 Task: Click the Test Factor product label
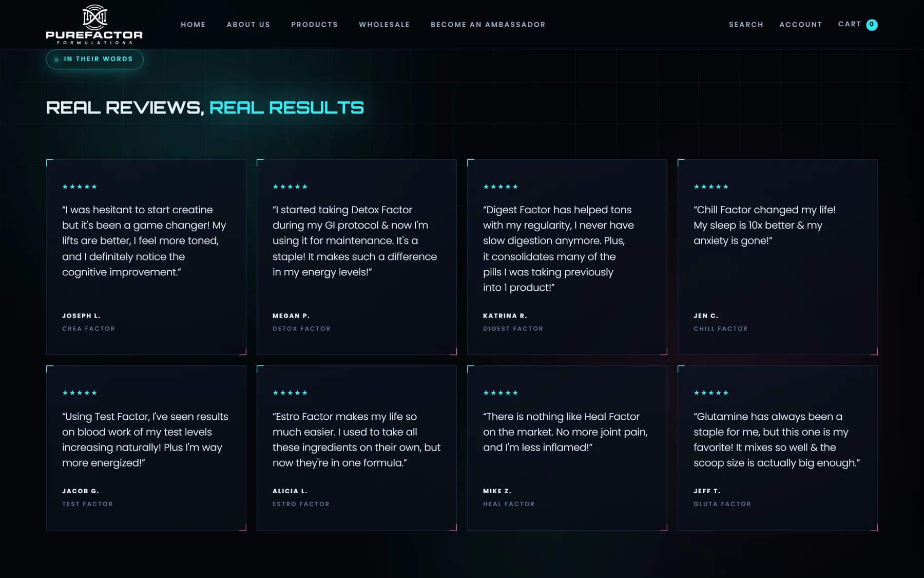[87, 504]
